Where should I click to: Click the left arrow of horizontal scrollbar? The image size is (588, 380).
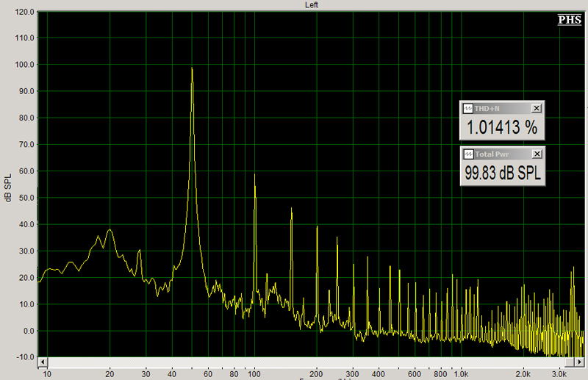pos(43,362)
